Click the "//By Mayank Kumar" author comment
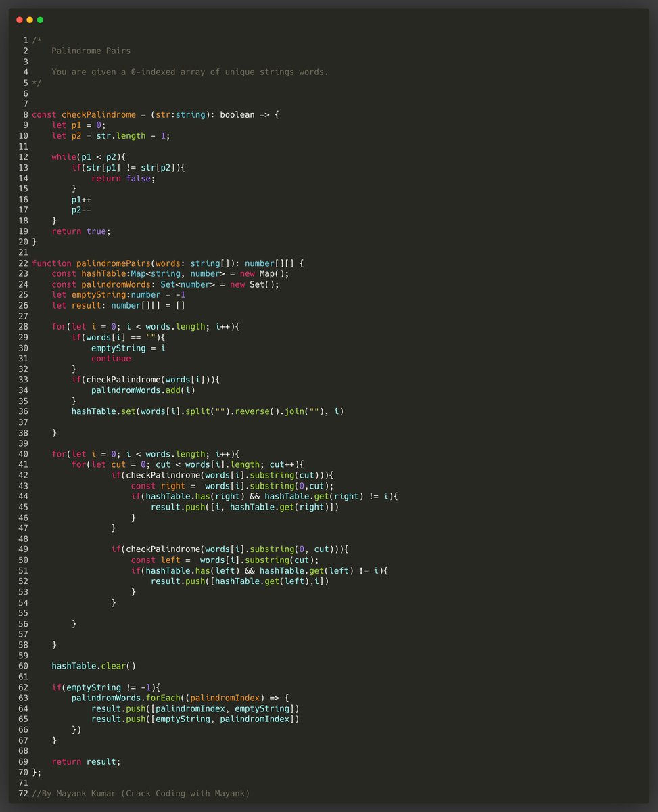Viewport: 658px width, 812px height. 141,794
